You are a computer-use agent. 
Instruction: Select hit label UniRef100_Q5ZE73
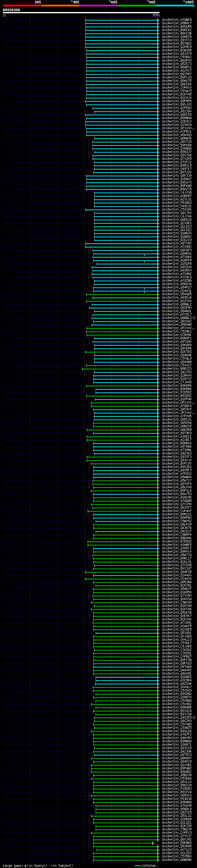pos(176,64)
